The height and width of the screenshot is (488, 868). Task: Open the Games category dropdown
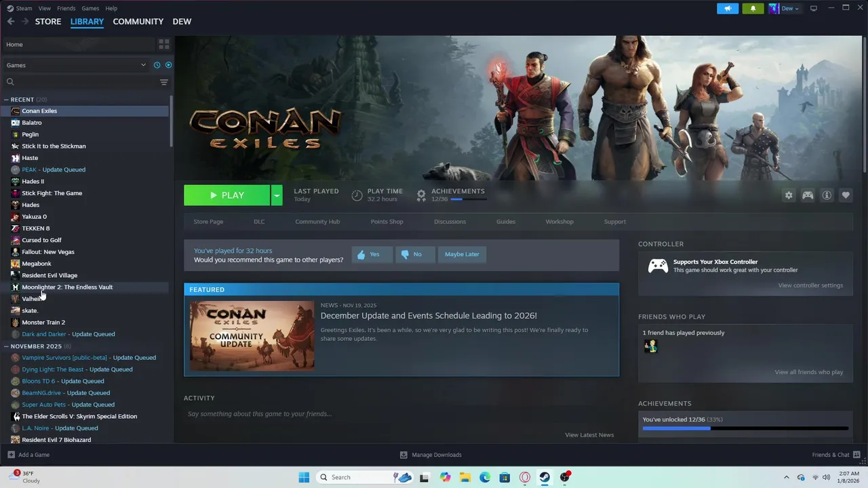76,65
